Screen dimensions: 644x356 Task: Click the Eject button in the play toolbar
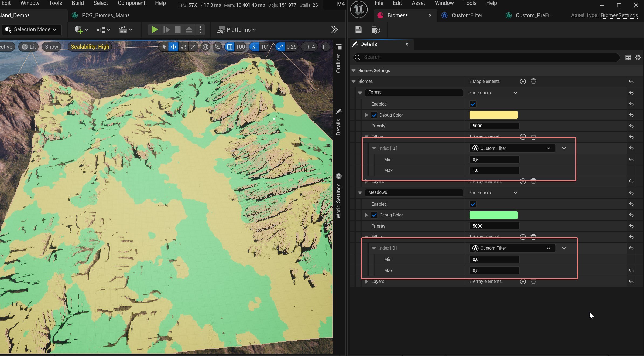tap(189, 30)
